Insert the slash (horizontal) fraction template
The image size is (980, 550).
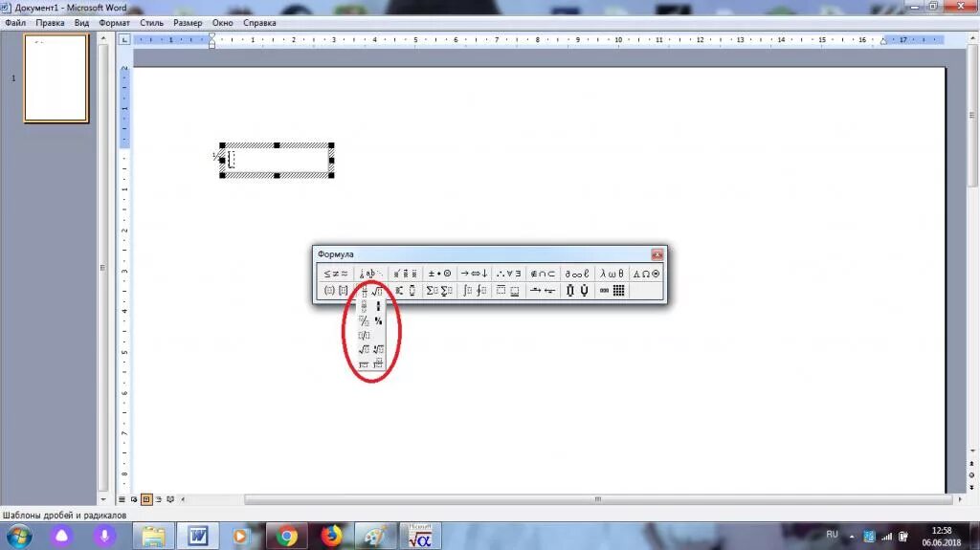pos(364,335)
